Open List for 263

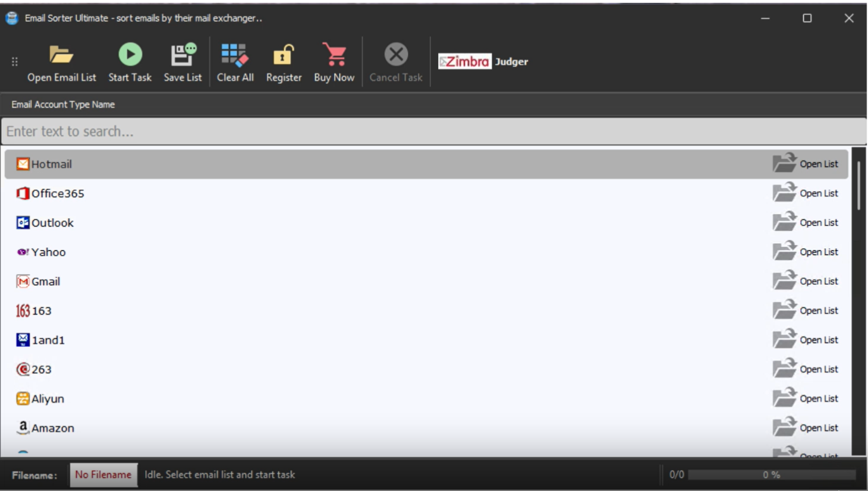click(x=806, y=369)
